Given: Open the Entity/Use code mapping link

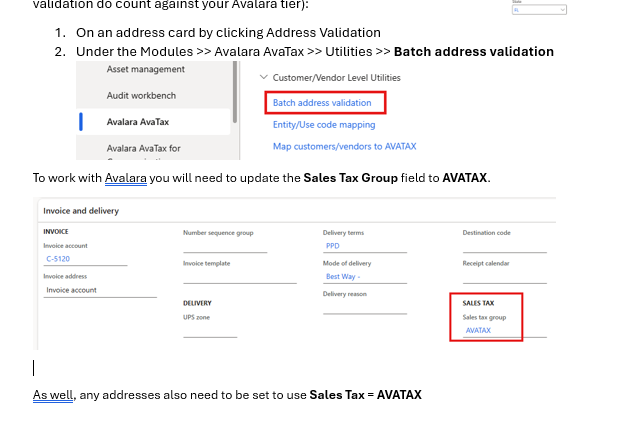Looking at the screenshot, I should click(x=324, y=125).
